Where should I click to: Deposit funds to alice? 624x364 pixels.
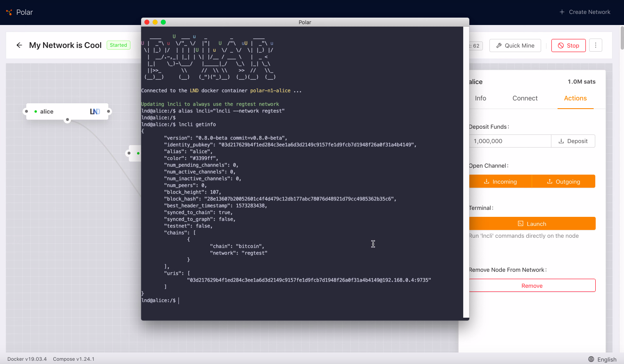tap(573, 141)
